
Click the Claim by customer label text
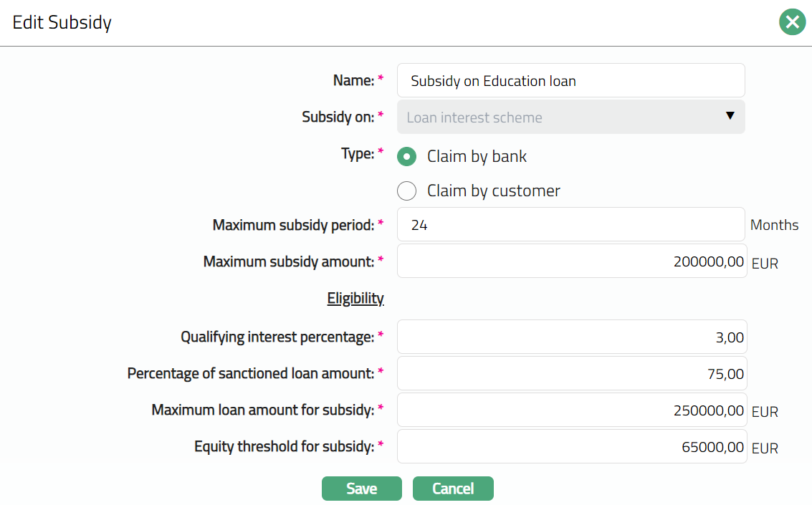point(493,191)
